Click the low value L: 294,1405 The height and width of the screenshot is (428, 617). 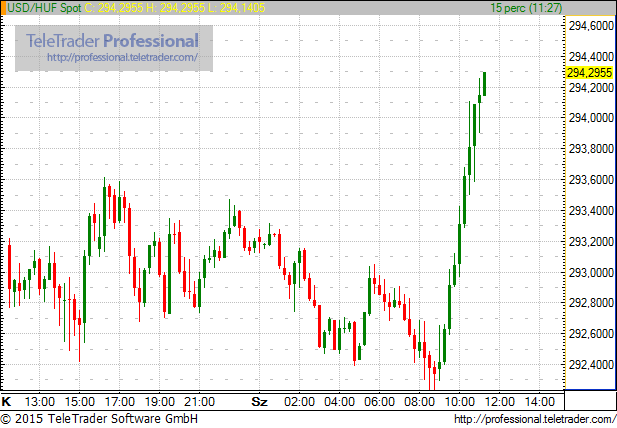(236, 7)
